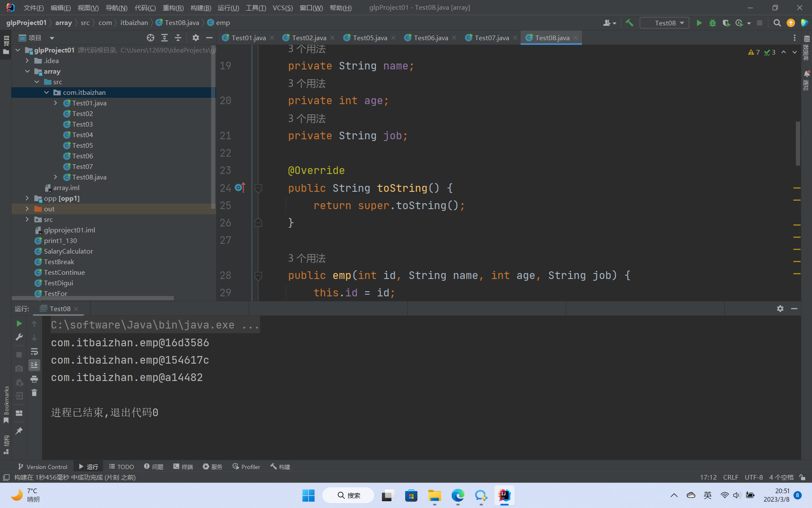The width and height of the screenshot is (812, 508).
Task: Select SalaryCalculator in project tree
Action: (68, 251)
